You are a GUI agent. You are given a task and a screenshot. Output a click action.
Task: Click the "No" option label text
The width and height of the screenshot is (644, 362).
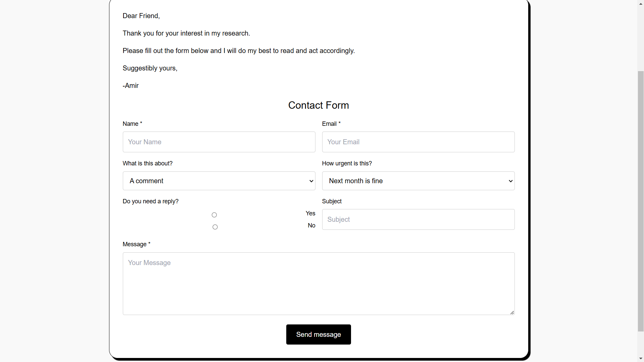click(x=311, y=225)
